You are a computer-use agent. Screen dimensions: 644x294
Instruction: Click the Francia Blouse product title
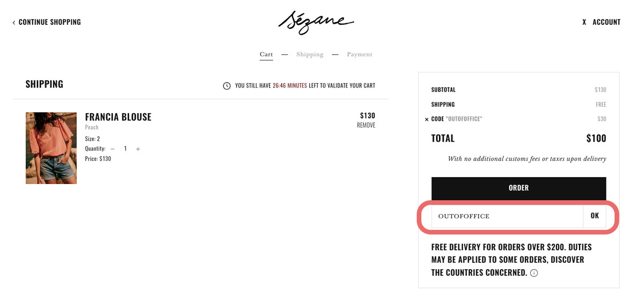tap(118, 117)
